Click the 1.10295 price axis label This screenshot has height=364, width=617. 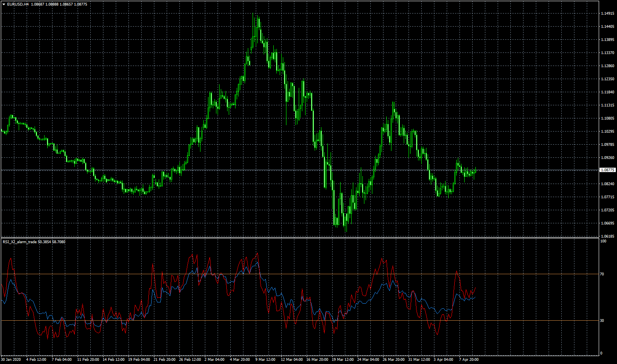608,132
